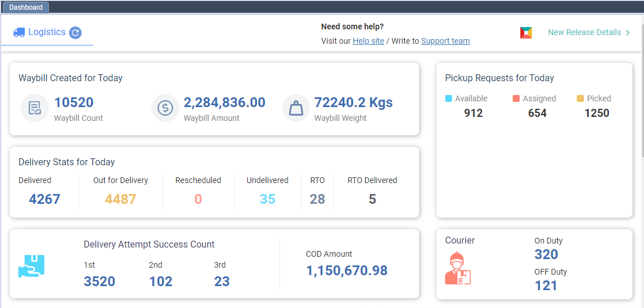Viewport: 644px width, 308px height.
Task: Click the Courier person icon
Action: [458, 268]
